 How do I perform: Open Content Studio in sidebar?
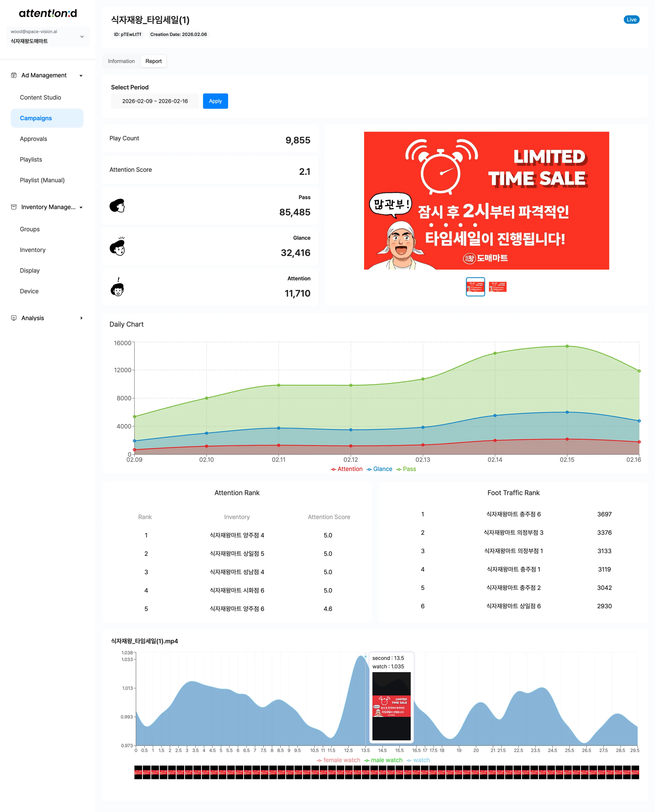(x=40, y=97)
